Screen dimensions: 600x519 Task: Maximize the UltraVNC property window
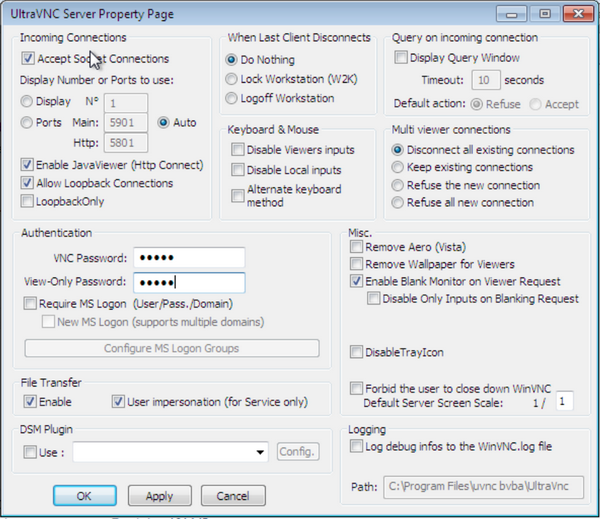545,14
